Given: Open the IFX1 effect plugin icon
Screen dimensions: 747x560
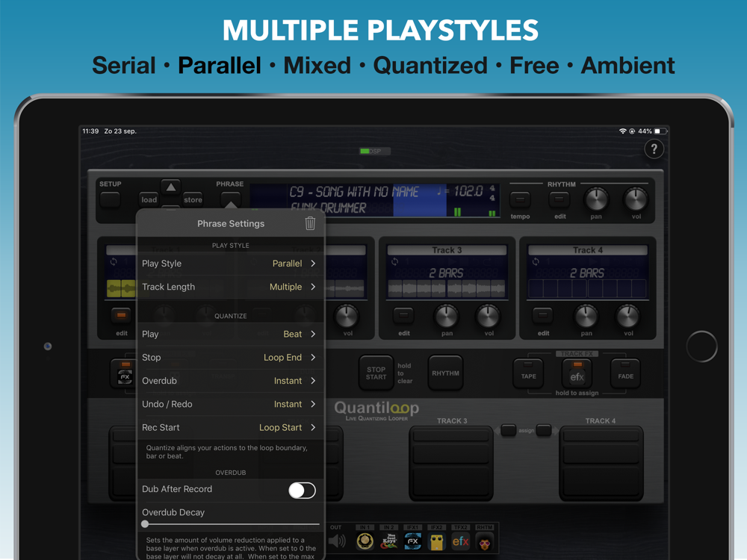Looking at the screenshot, I should 412,541.
